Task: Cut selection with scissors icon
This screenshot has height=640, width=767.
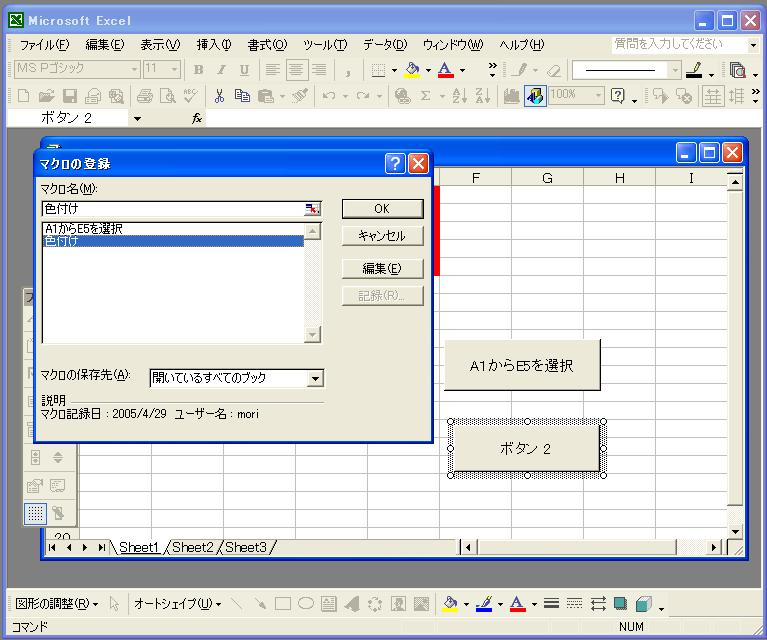Action: click(219, 95)
